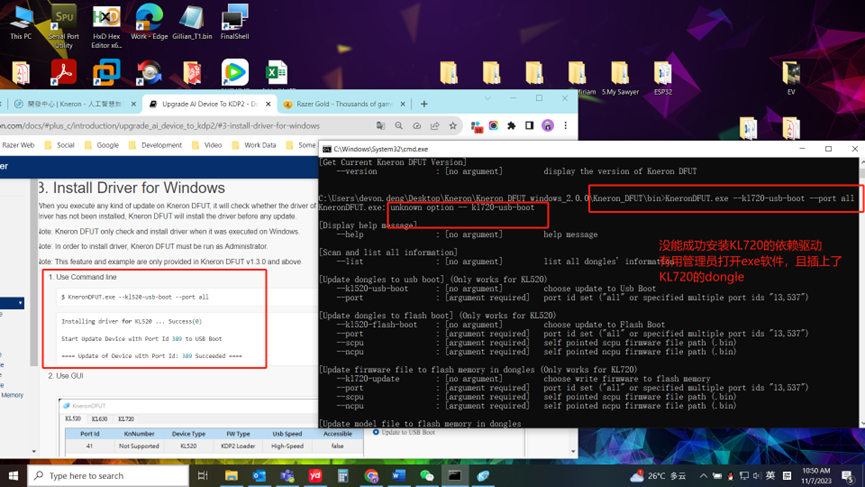Open Word from the taskbar
This screenshot has height=487, width=865.
coord(399,475)
